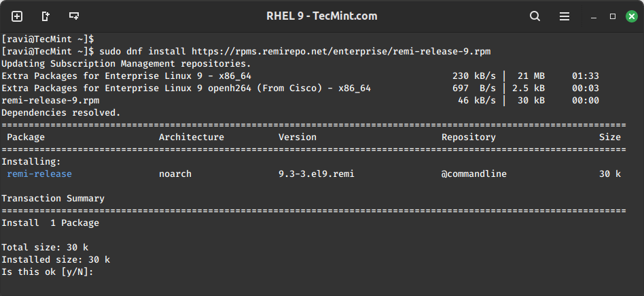Click the 'Dependencies resolved.' line
Screen dimensions: 644x296
[x=61, y=112]
